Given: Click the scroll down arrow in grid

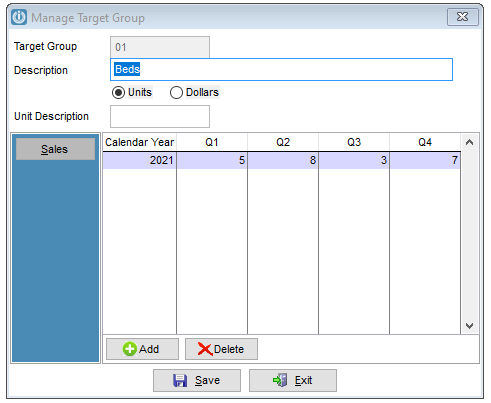Looking at the screenshot, I should (x=469, y=326).
